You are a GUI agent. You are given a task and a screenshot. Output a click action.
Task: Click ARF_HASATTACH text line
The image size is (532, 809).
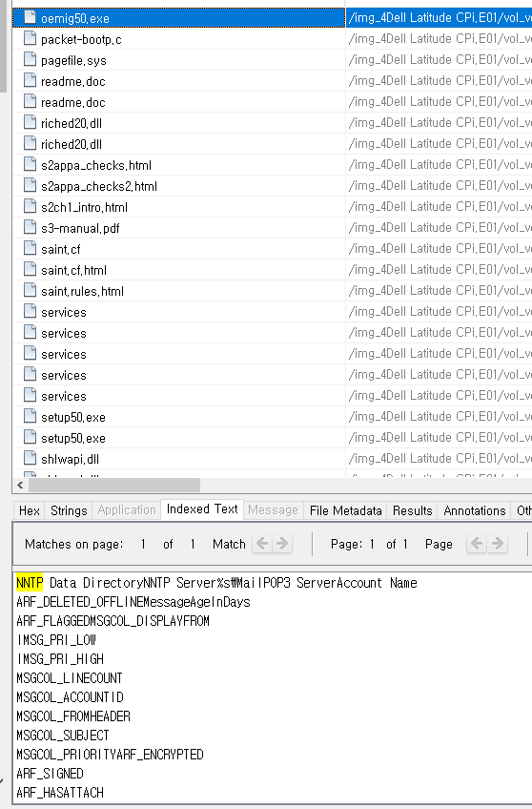pyautogui.click(x=60, y=793)
